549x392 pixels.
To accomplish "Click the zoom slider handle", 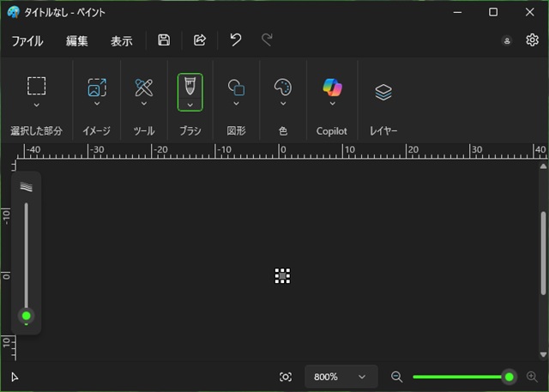I will pyautogui.click(x=509, y=377).
